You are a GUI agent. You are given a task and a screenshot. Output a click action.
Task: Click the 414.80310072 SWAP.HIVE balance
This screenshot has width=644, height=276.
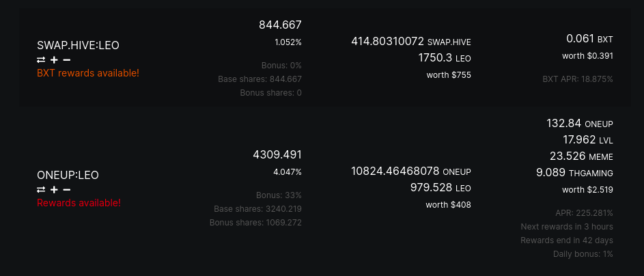click(411, 42)
